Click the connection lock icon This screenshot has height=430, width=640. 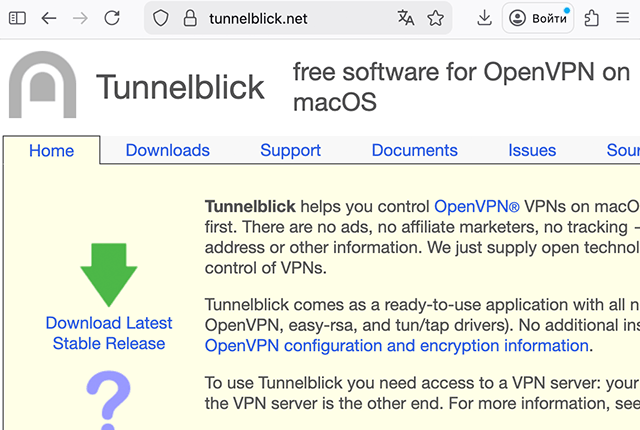point(187,18)
